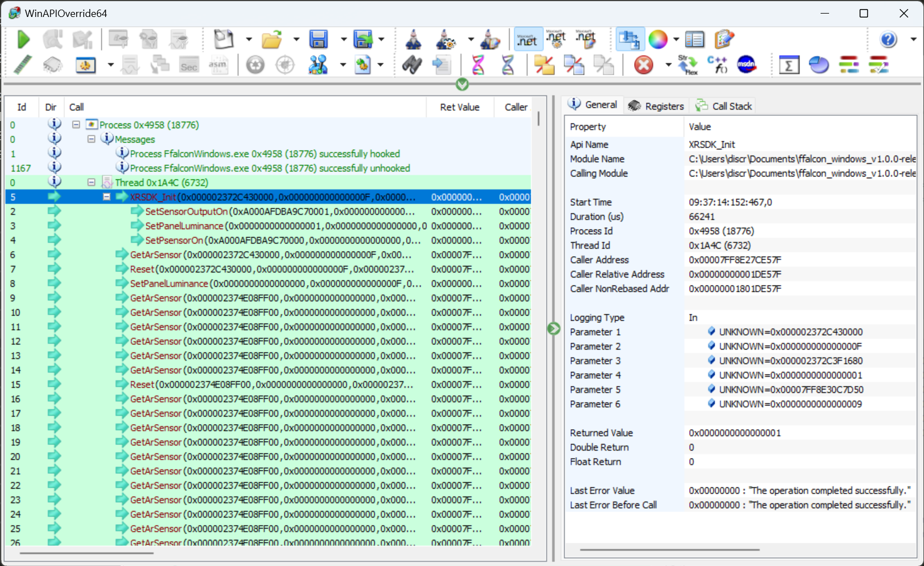The image size is (924, 566).
Task: Click the Value column header
Action: pyautogui.click(x=800, y=127)
